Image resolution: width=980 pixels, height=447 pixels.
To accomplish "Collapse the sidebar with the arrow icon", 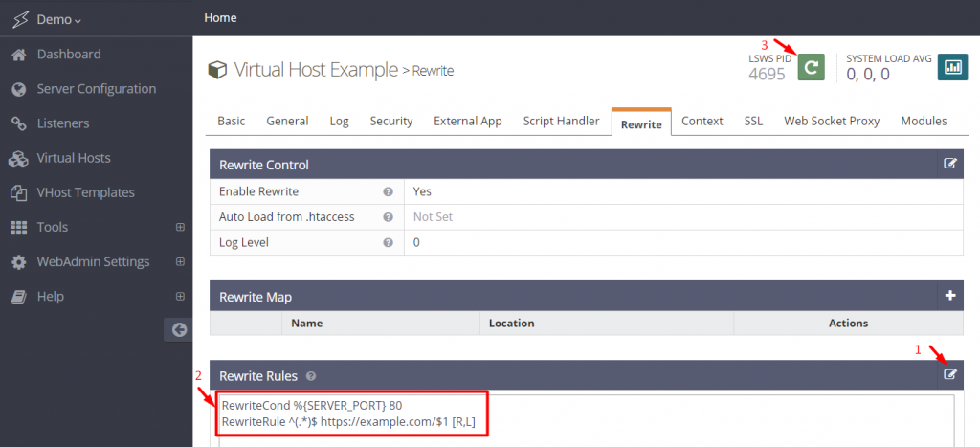I will pyautogui.click(x=178, y=329).
